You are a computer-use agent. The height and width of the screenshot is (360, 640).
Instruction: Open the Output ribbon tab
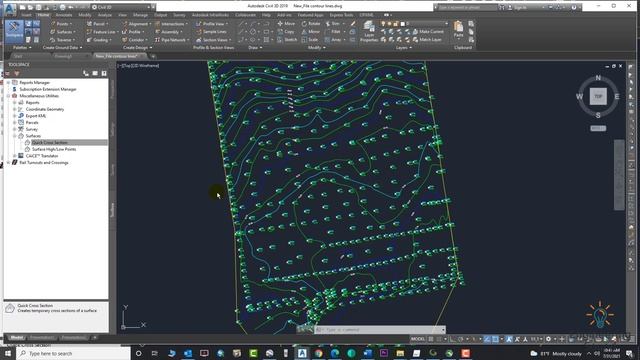(x=160, y=15)
